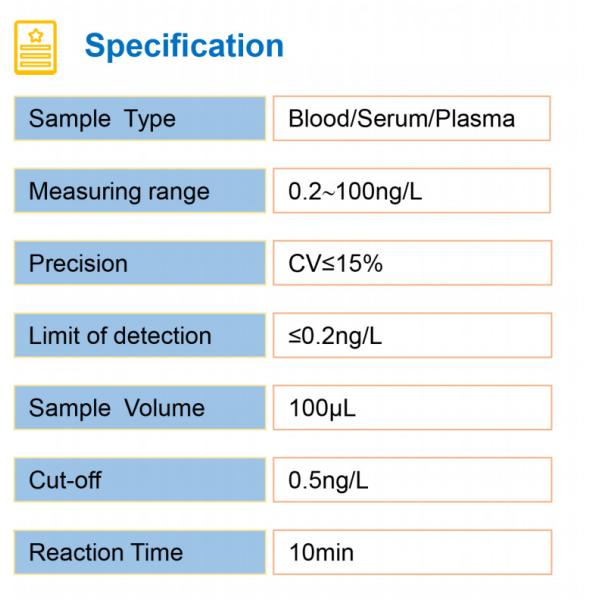Select the Sample Volume label cell
The width and height of the screenshot is (600, 600).
(139, 408)
